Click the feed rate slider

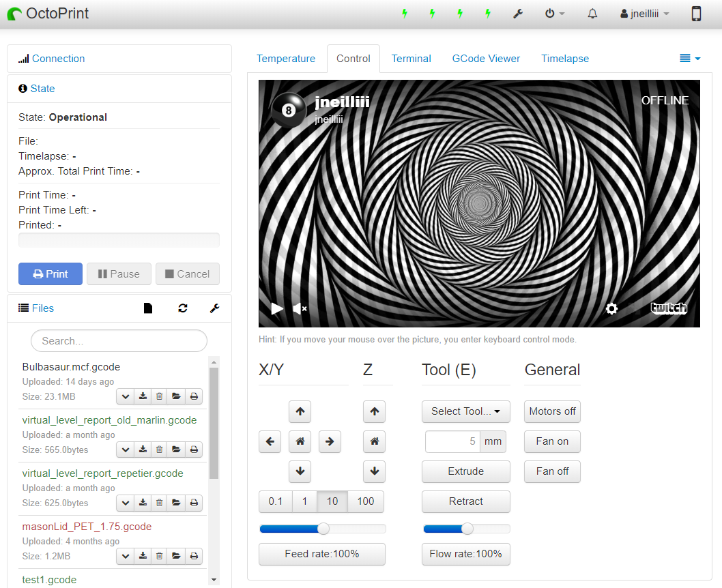[x=322, y=529]
